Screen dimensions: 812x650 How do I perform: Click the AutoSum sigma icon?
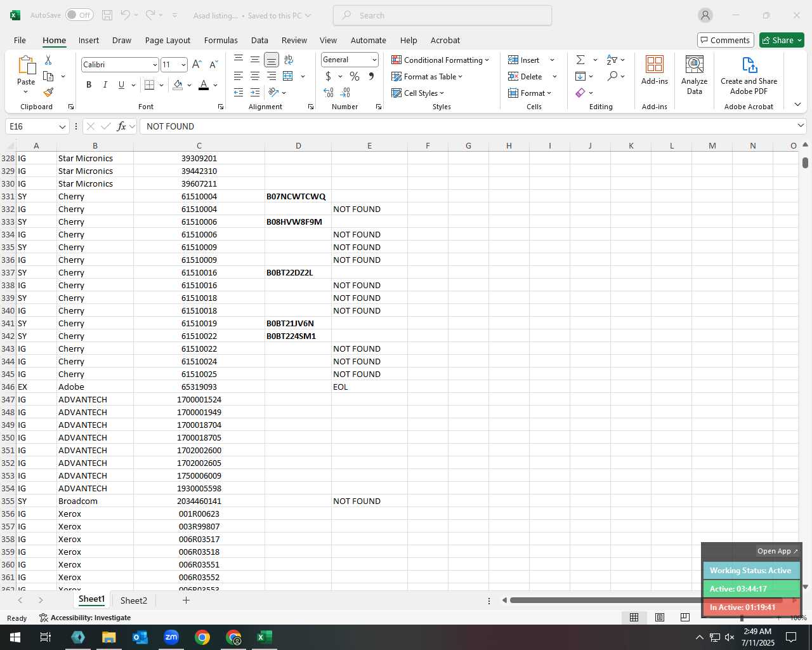[x=580, y=60]
